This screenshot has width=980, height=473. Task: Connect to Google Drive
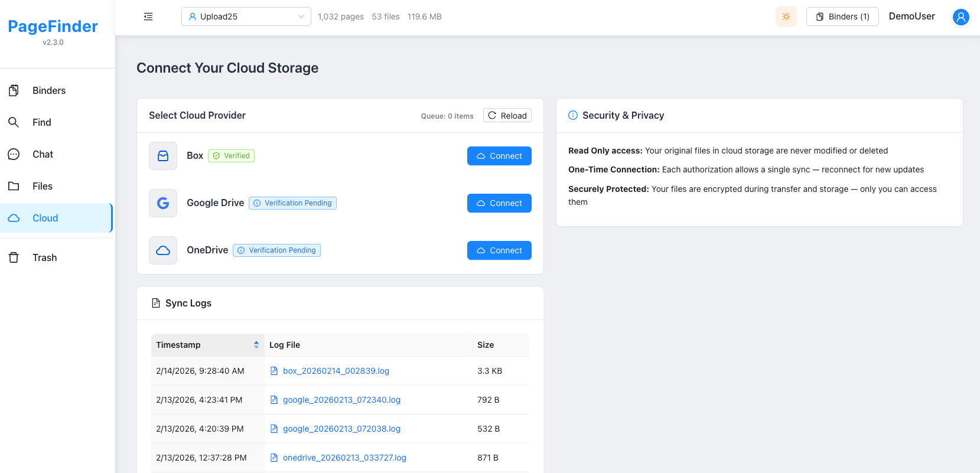tap(499, 203)
